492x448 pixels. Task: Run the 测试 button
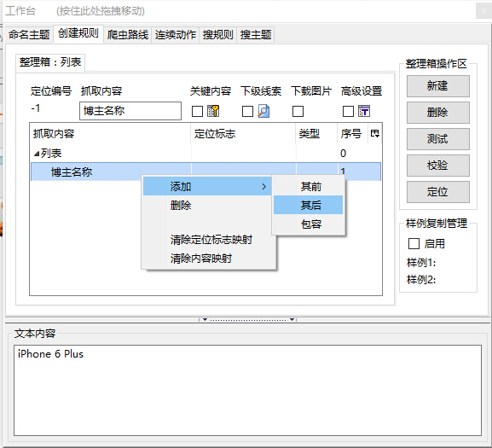pyautogui.click(x=438, y=139)
